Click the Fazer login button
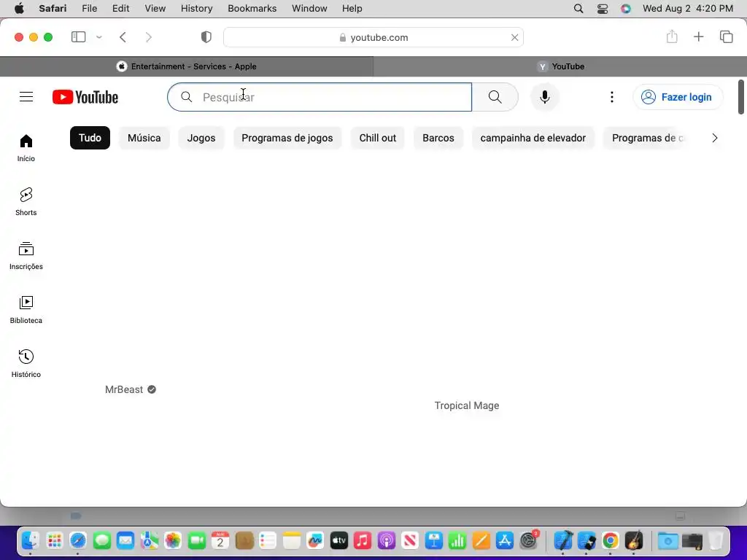 point(678,97)
